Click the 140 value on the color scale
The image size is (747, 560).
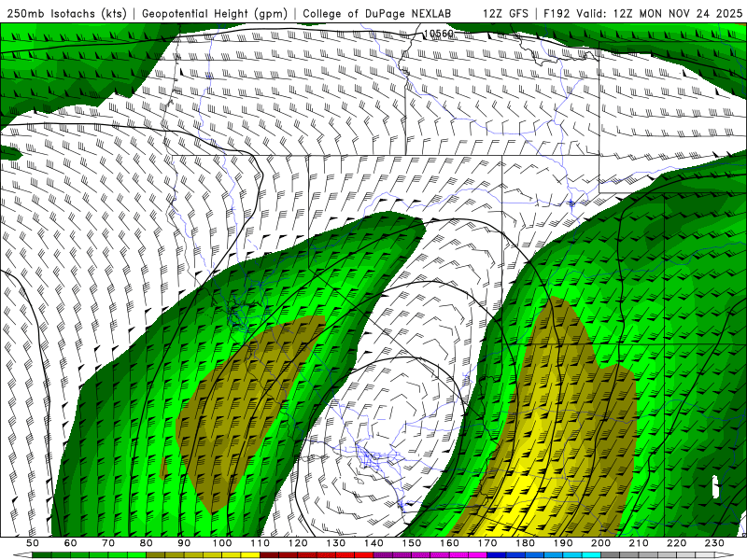point(373,543)
